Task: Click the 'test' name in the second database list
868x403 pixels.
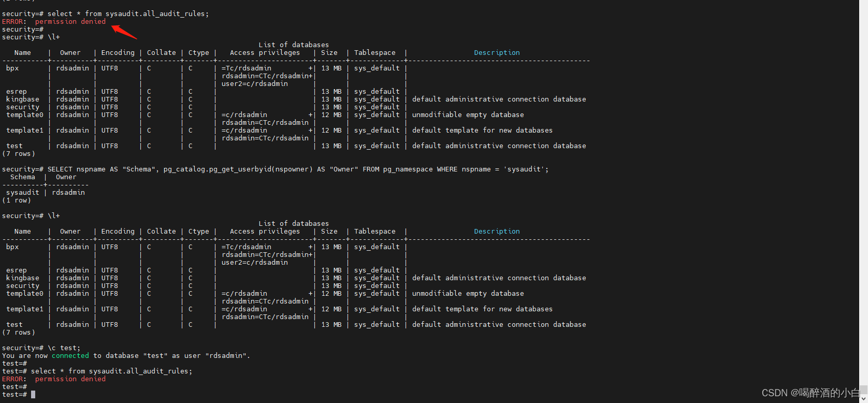Action: (15, 325)
